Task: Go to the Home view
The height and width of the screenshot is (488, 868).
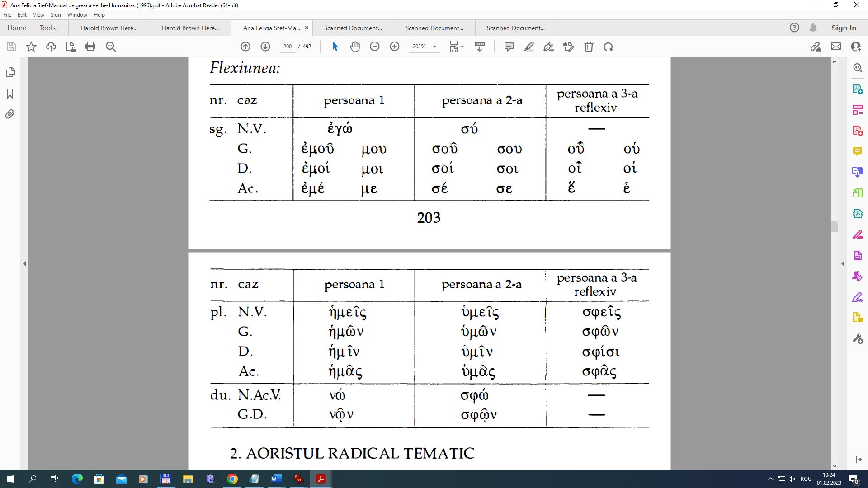Action: click(x=17, y=28)
